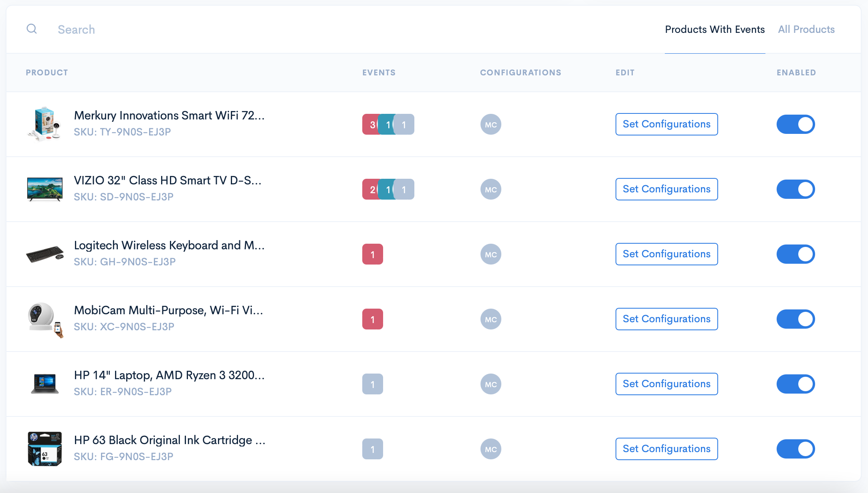The height and width of the screenshot is (493, 868).
Task: Disable the Merkury Innovations product toggle
Action: 795,124
